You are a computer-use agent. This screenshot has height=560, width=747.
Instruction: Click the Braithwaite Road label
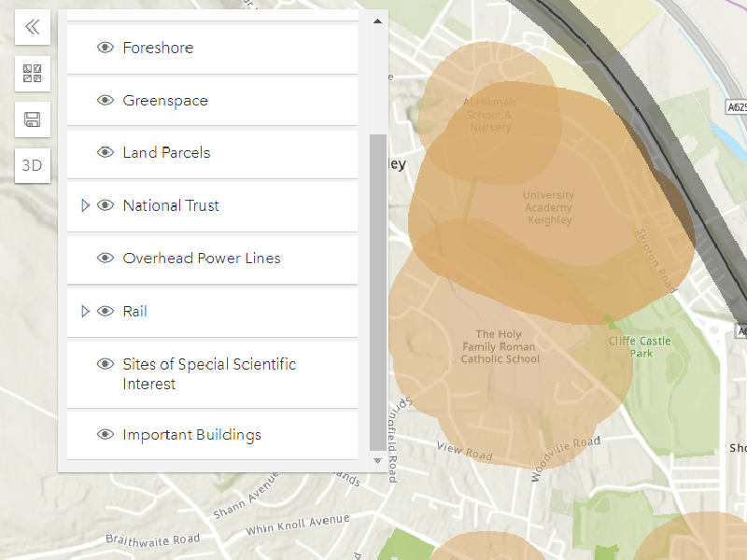coord(152,540)
